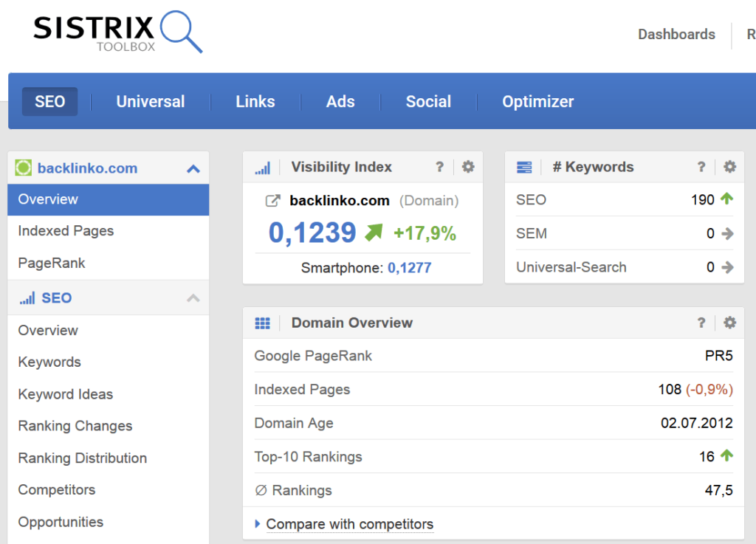Click the Universal-Search label in Keywords panel
The width and height of the screenshot is (756, 544).
tap(571, 267)
